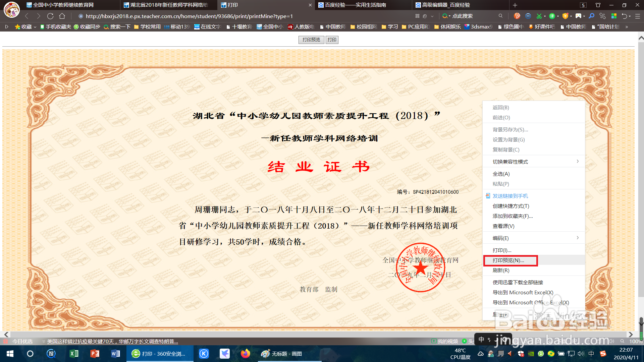This screenshot has width=644, height=362.
Task: Open the browser extensions grid icon
Action: [614, 16]
